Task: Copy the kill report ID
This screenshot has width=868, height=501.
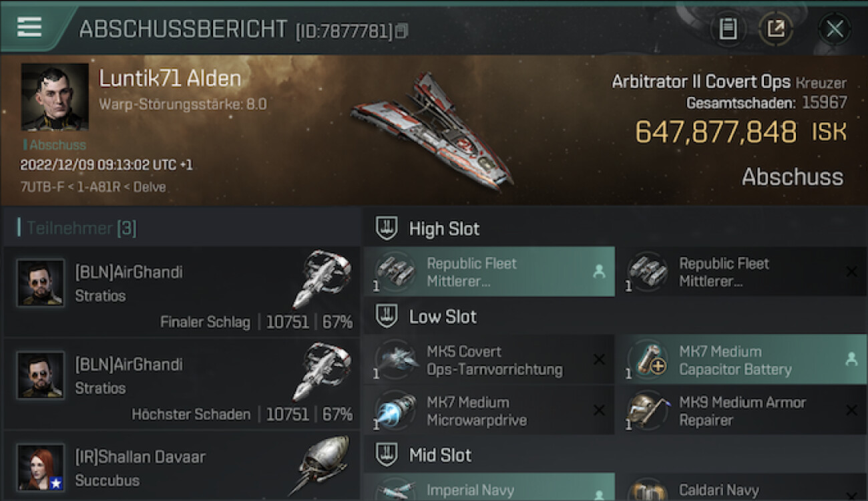Action: [401, 31]
